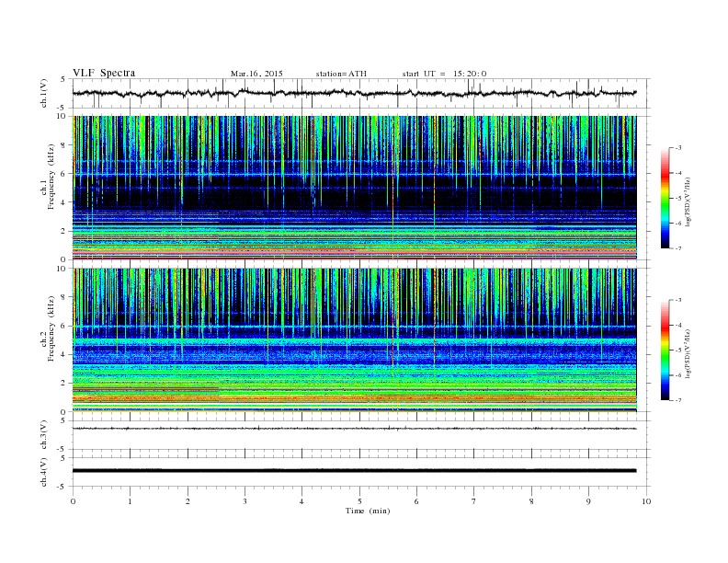The image size is (728, 563).
Task: Click the "ch.1(V)" waveform axis label
Action: click(44, 93)
